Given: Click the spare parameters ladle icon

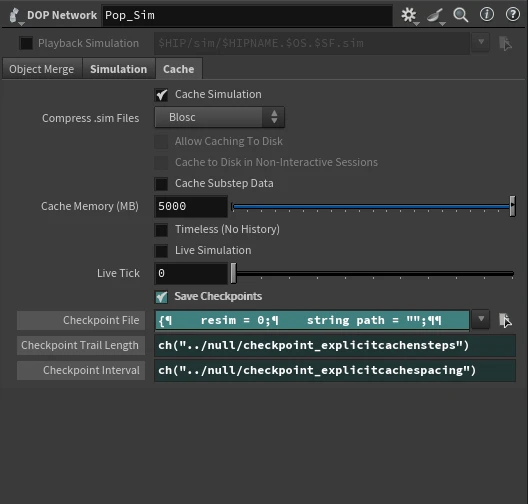Looking at the screenshot, I should point(435,15).
